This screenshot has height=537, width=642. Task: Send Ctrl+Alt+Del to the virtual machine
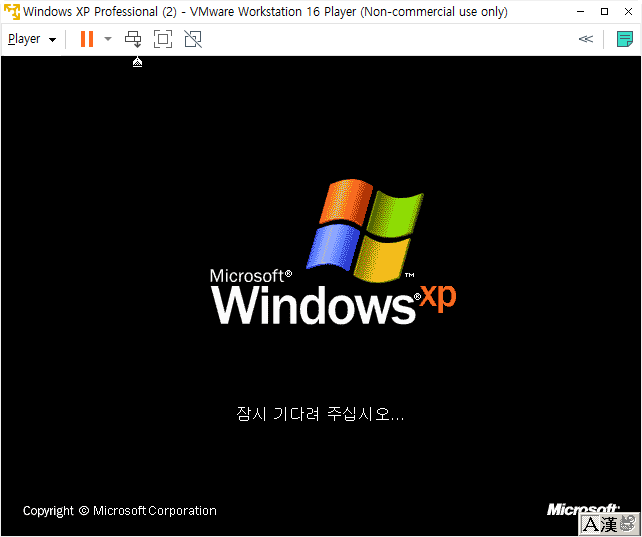tap(133, 39)
